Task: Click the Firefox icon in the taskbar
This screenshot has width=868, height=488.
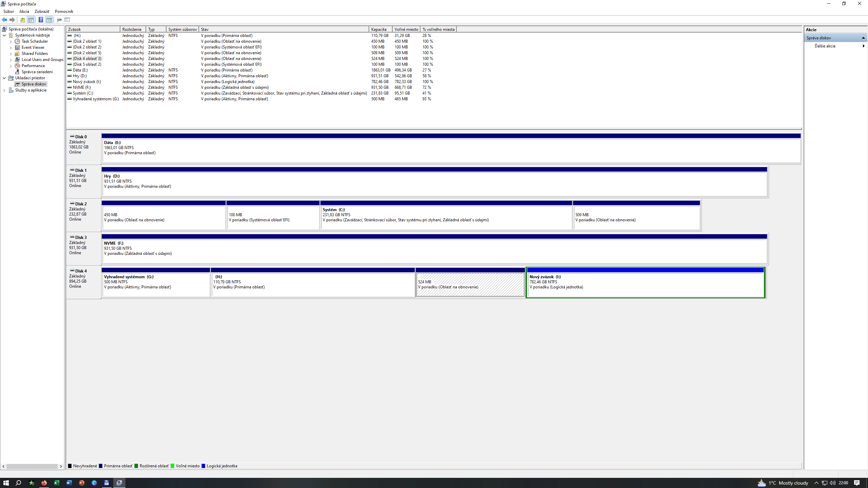Action: [x=44, y=483]
